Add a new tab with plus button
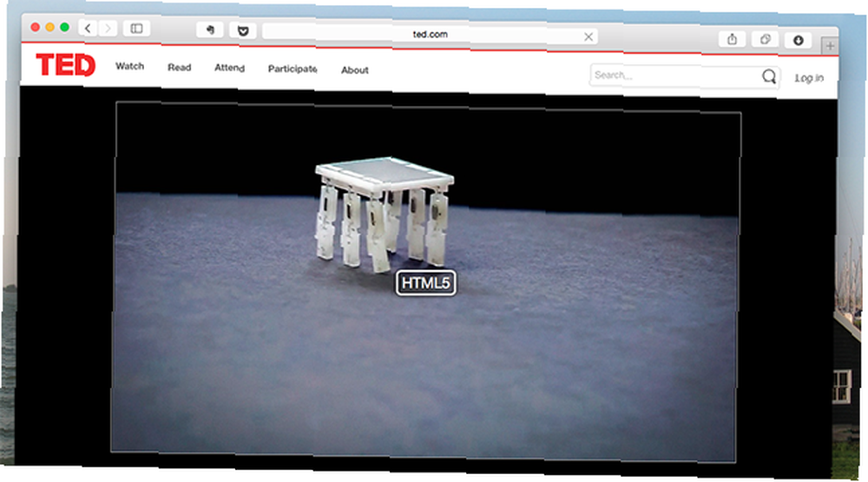This screenshot has height=482, width=868. (x=829, y=46)
